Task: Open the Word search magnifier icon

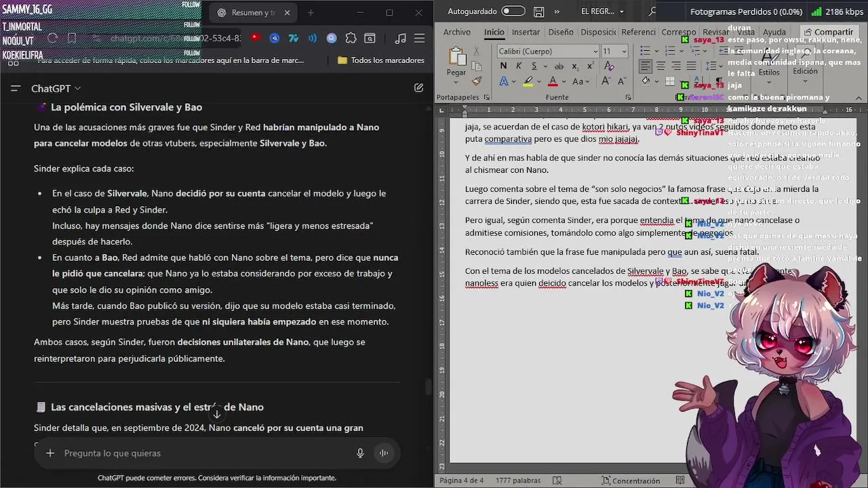Action: tap(652, 12)
